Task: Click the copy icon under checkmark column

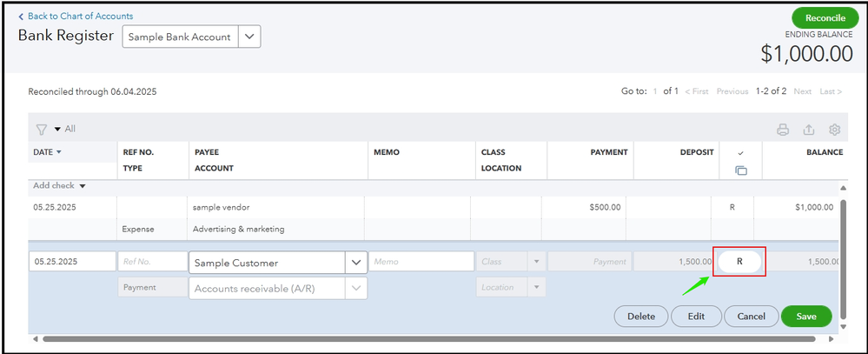Action: 740,170
